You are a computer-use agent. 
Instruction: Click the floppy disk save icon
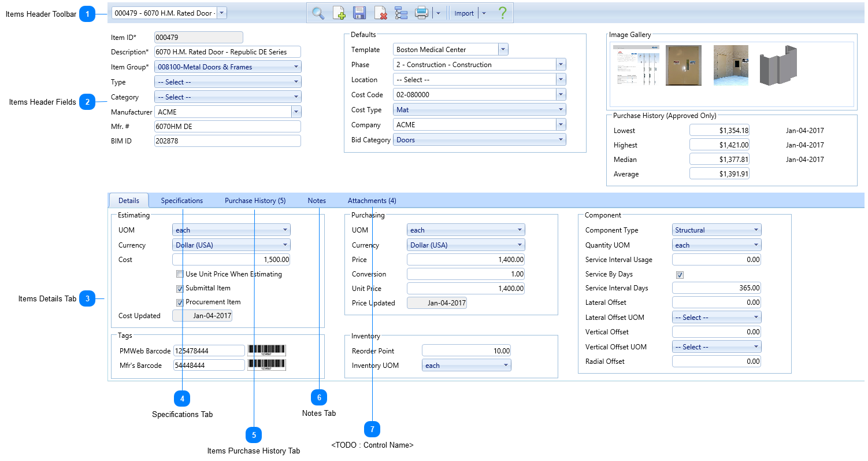pyautogui.click(x=359, y=13)
